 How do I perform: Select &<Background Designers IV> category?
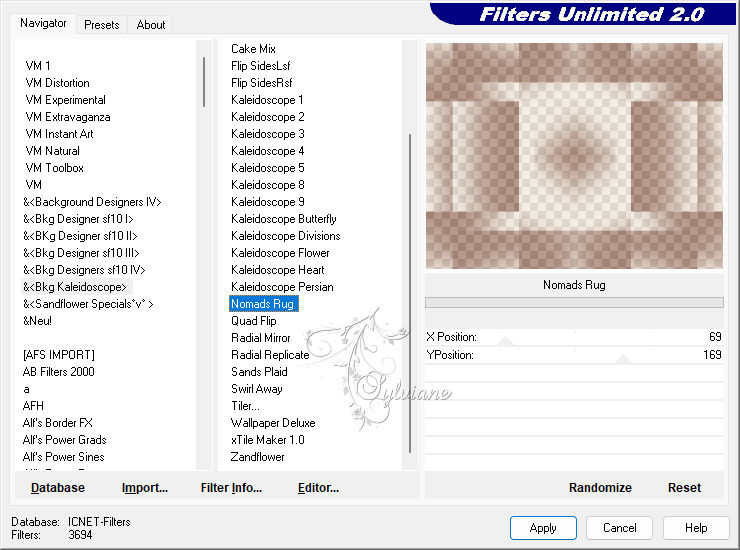click(x=92, y=202)
